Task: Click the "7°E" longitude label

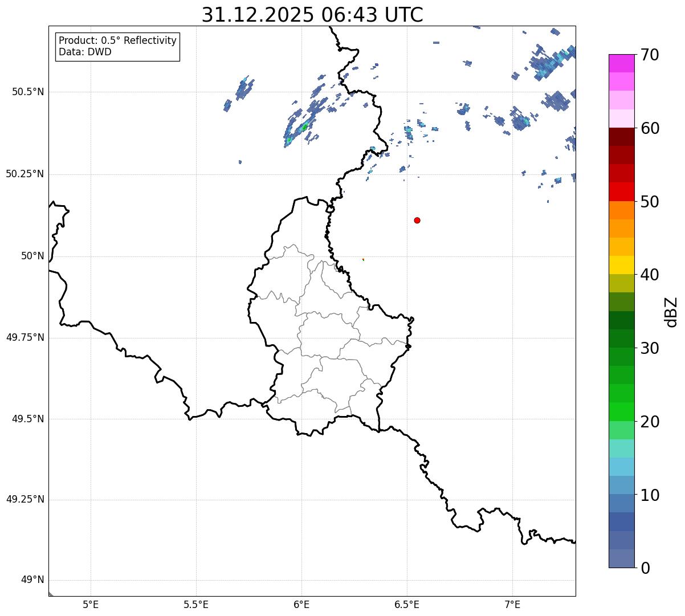Action: click(x=512, y=605)
